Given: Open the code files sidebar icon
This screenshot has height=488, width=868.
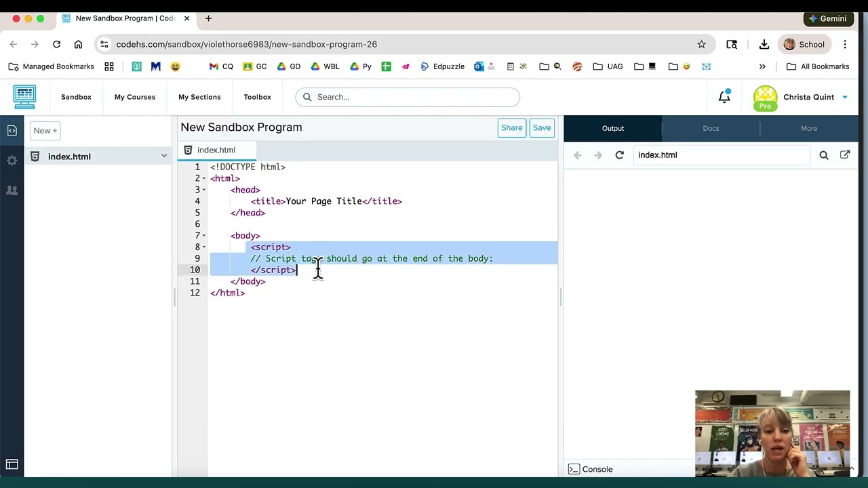Looking at the screenshot, I should pos(12,131).
